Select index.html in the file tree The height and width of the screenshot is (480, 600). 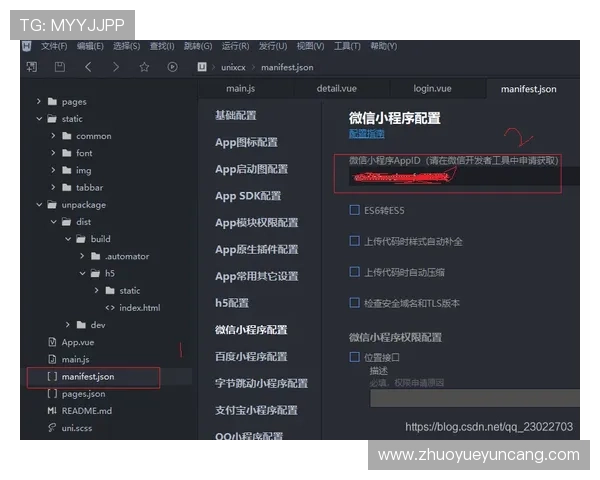[140, 308]
